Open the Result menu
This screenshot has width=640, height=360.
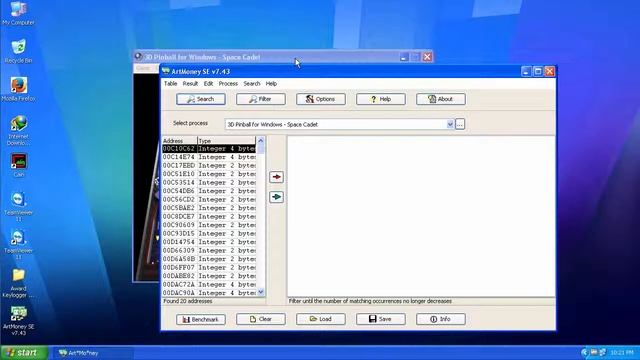[x=190, y=83]
